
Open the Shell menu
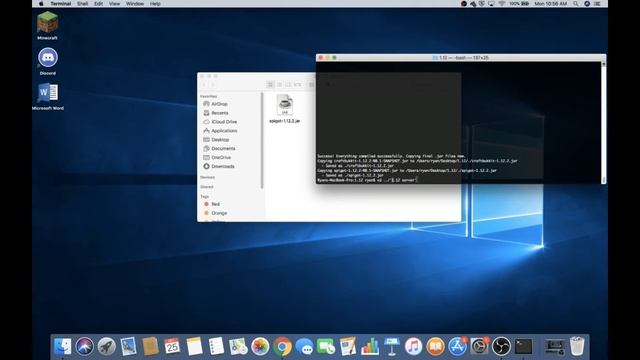click(82, 4)
